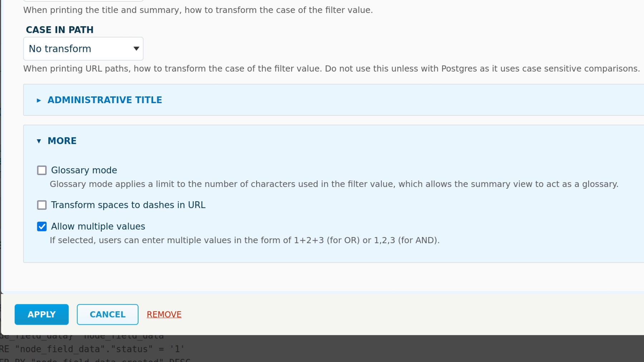Click the multiple values help text

[244, 240]
